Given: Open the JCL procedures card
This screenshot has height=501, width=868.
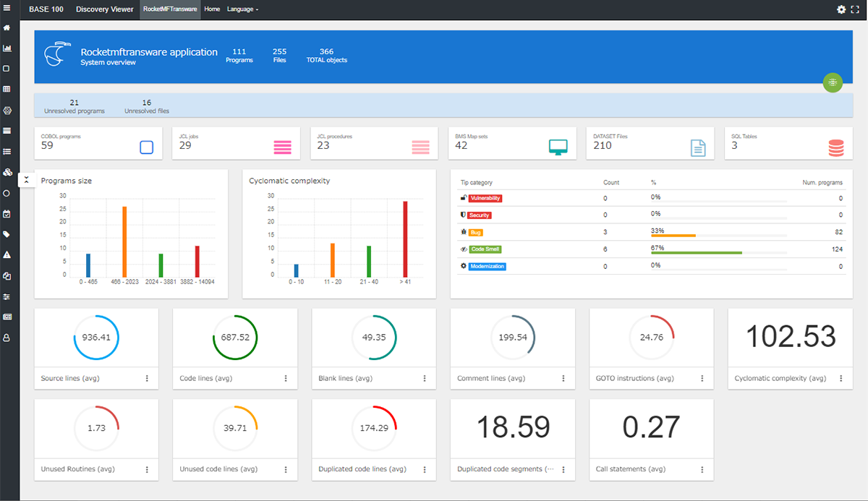Looking at the screenshot, I should (x=375, y=143).
